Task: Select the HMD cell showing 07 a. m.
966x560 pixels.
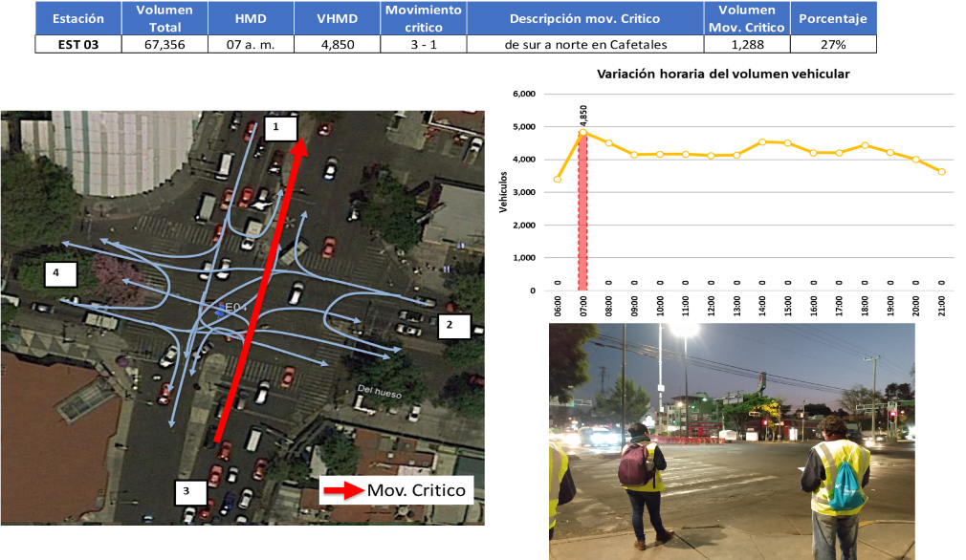Action: (249, 44)
